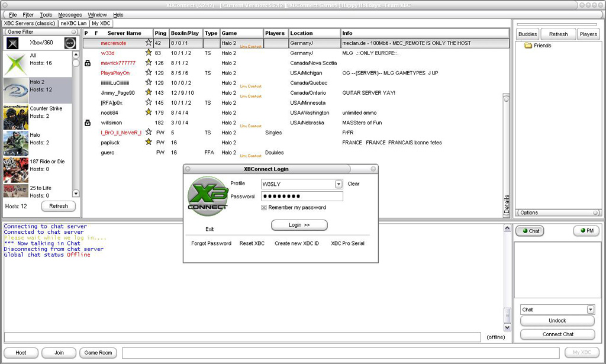The height and width of the screenshot is (364, 606).
Task: Select the Halo game filter thumbnail
Action: 16,143
